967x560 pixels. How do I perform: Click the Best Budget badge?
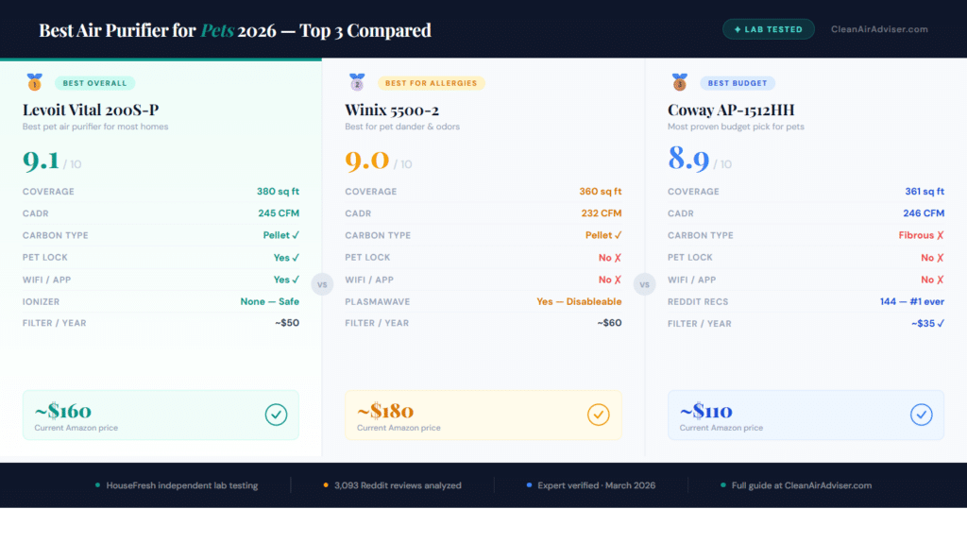pyautogui.click(x=738, y=83)
